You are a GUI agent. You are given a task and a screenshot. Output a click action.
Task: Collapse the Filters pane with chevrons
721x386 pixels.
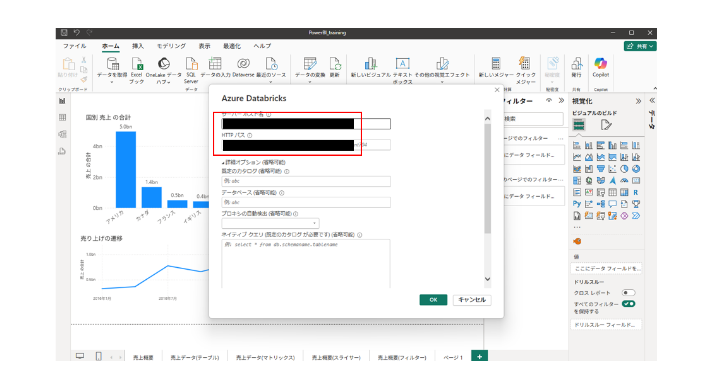(x=561, y=100)
